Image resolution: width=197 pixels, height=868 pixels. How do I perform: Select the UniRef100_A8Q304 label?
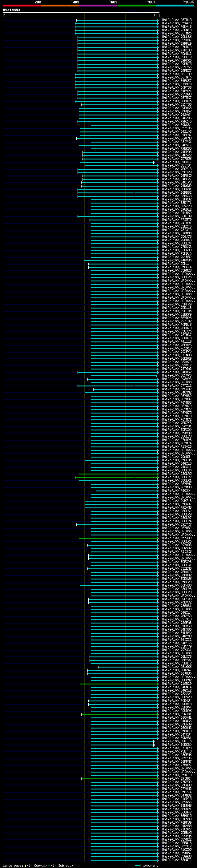coord(176,491)
